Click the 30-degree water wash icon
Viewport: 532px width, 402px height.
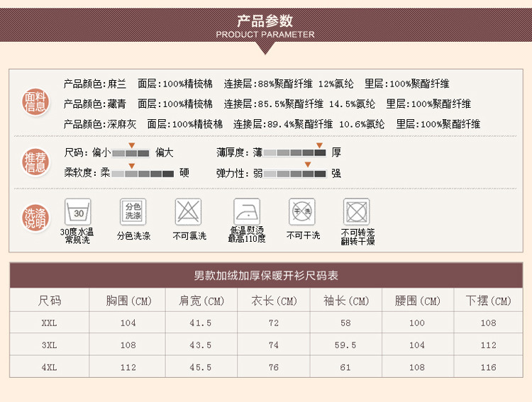coord(78,212)
